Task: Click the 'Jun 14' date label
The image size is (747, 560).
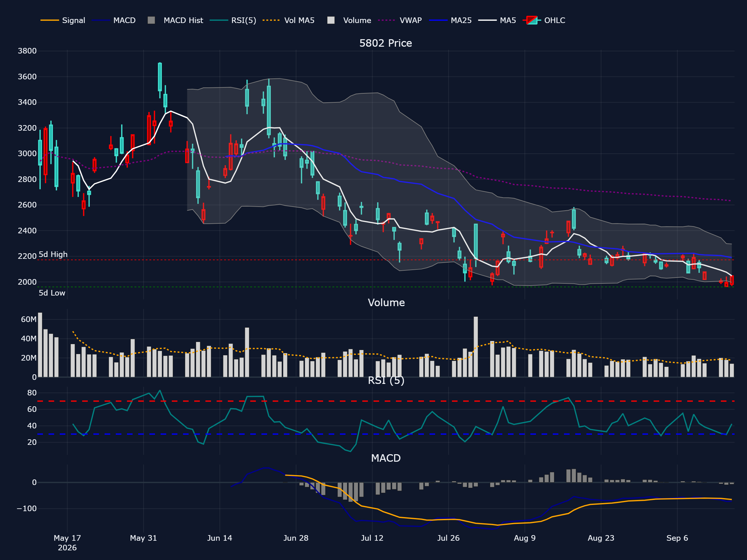Action: coord(220,538)
